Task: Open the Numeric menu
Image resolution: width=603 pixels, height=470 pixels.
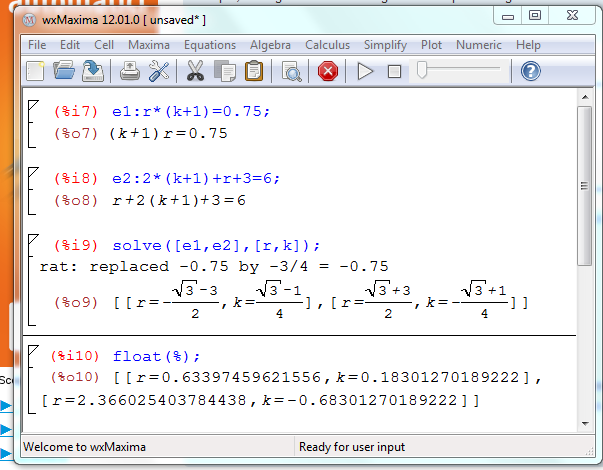Action: [479, 45]
